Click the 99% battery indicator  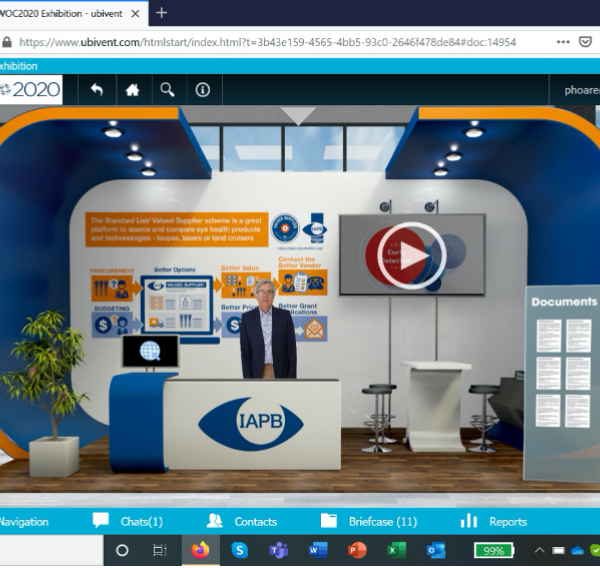pos(494,550)
